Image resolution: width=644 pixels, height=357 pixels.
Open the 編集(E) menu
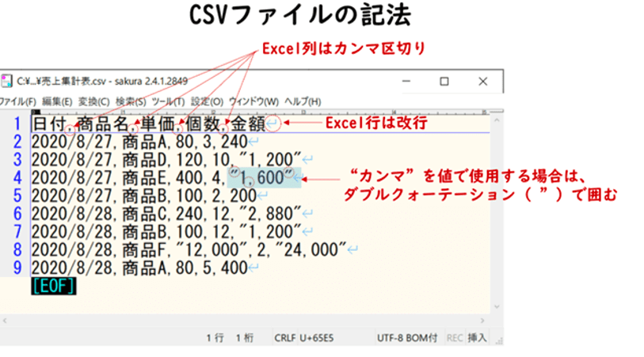57,102
